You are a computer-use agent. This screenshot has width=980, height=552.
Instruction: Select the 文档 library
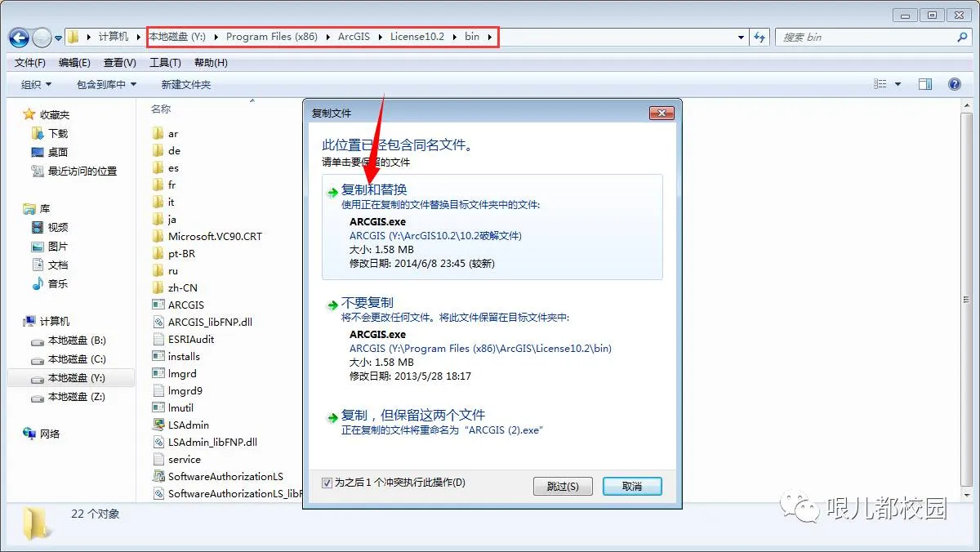(x=51, y=265)
